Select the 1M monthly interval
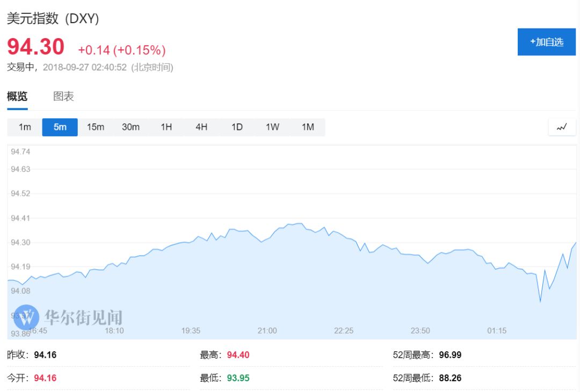 click(x=308, y=127)
